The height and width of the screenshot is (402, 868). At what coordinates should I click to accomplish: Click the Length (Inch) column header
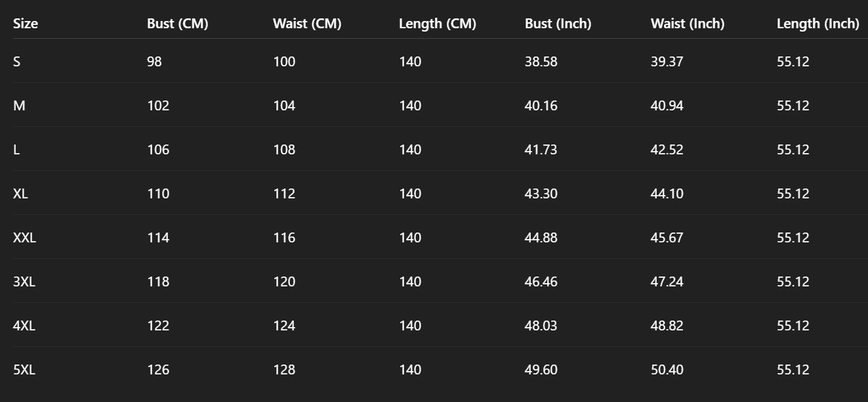[818, 24]
